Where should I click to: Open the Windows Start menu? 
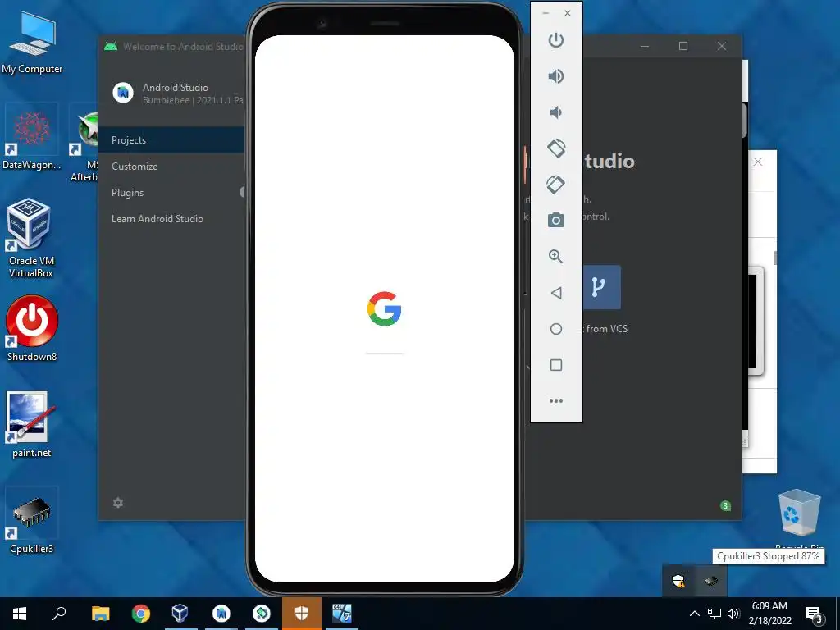click(x=20, y=614)
